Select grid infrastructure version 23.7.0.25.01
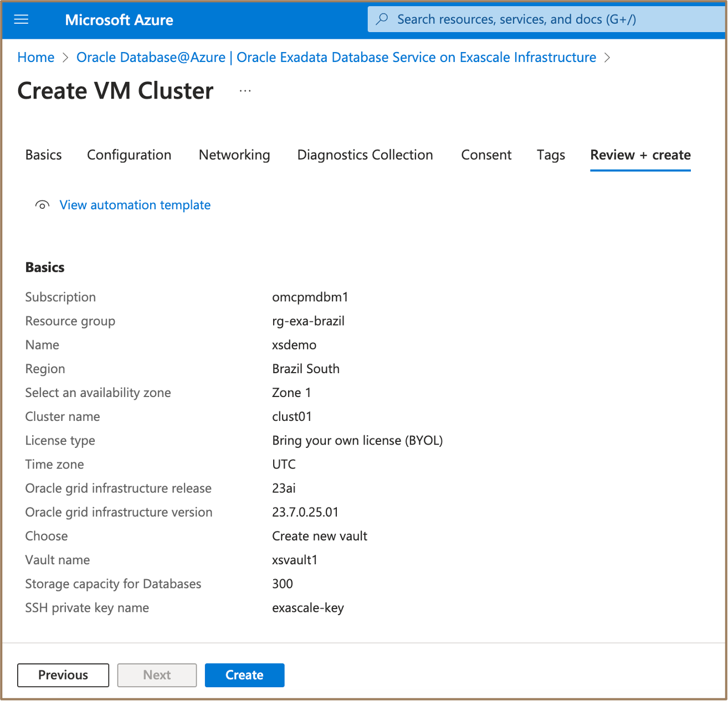This screenshot has width=728, height=701. (x=305, y=512)
